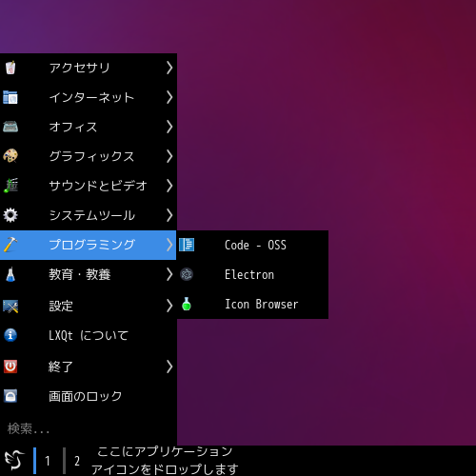Viewport: 476px width, 476px height.
Task: Click the システムツール gear icon
Action: coord(10,215)
